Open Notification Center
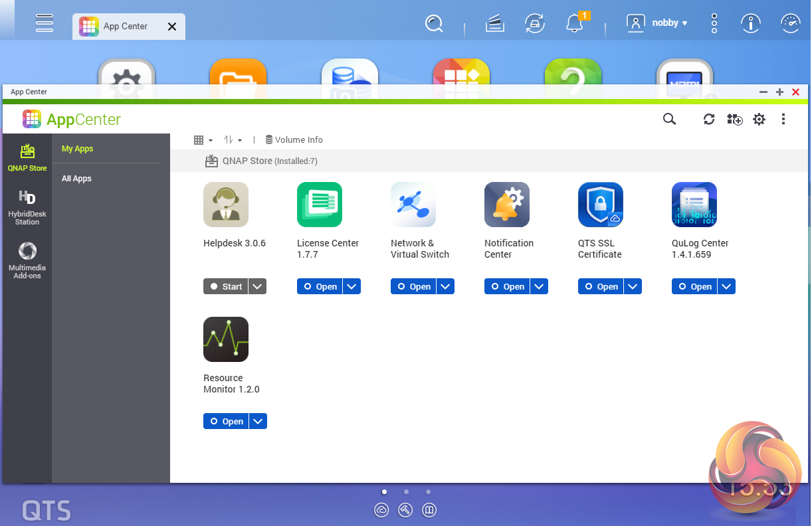The image size is (812, 526). pyautogui.click(x=507, y=286)
